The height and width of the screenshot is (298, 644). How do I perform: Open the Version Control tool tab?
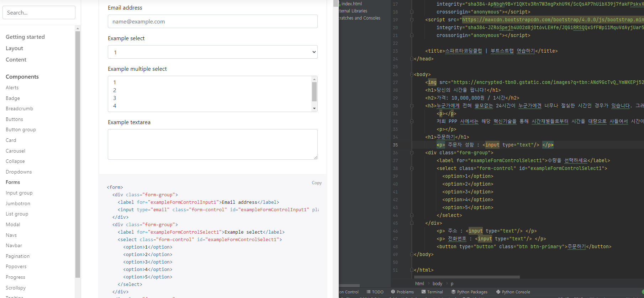click(349, 292)
